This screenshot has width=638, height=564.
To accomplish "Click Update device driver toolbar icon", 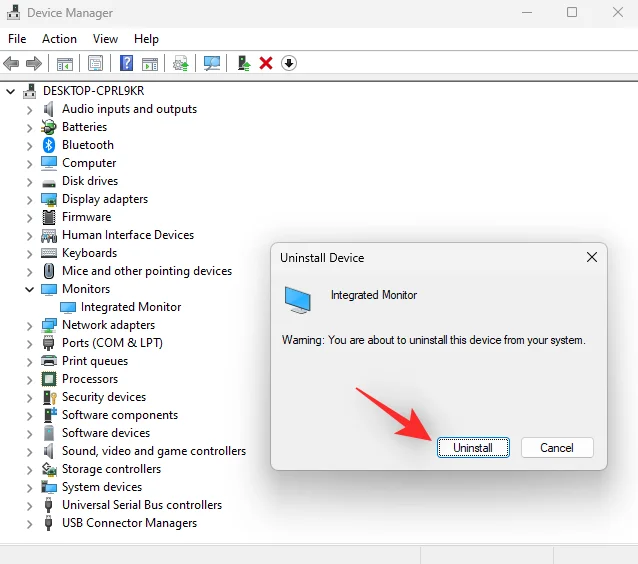I will coord(181,63).
